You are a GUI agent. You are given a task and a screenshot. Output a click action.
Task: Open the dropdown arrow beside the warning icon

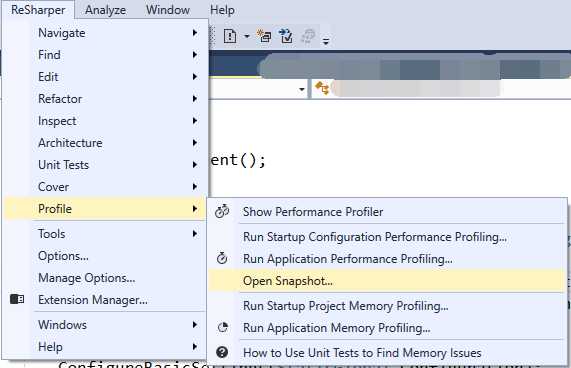(x=247, y=36)
